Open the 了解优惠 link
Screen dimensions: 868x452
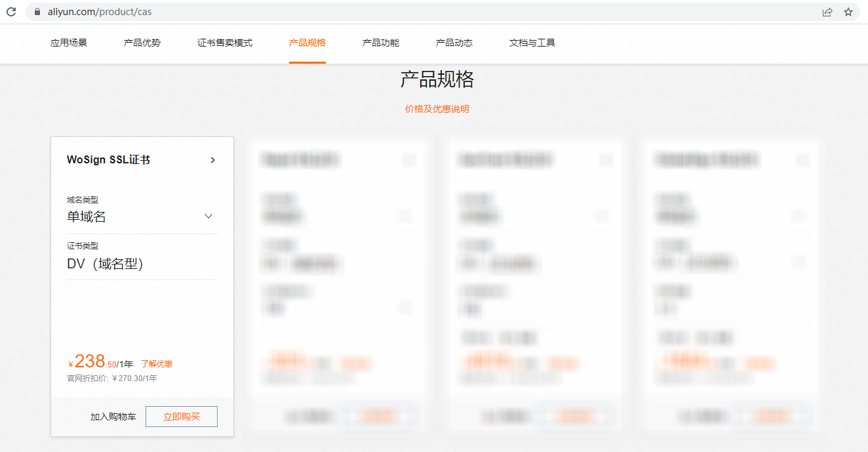point(157,364)
